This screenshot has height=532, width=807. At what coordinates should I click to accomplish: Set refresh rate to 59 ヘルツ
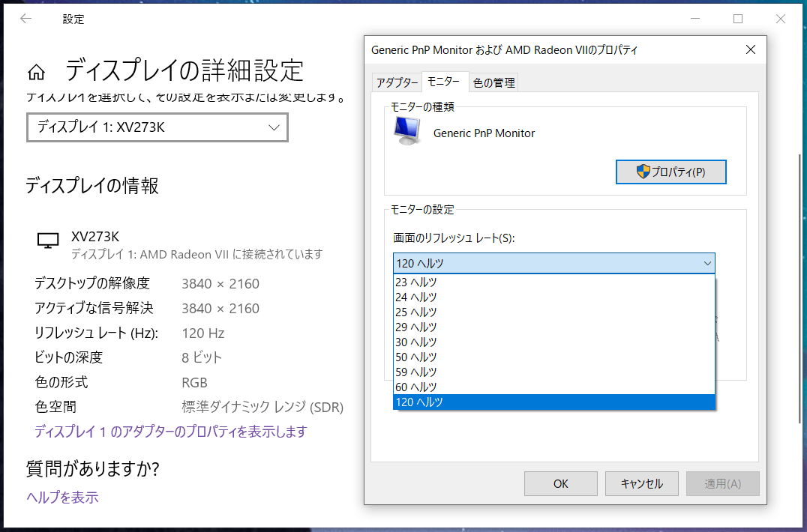point(553,372)
